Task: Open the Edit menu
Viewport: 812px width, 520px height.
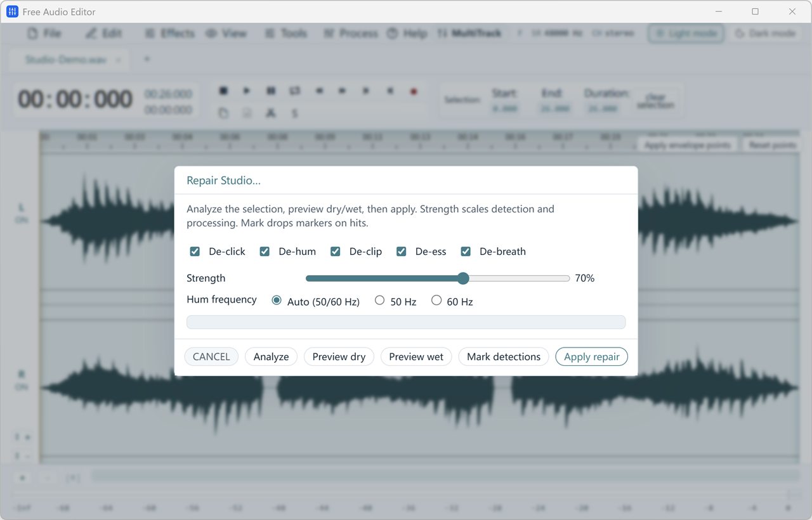Action: click(x=104, y=34)
